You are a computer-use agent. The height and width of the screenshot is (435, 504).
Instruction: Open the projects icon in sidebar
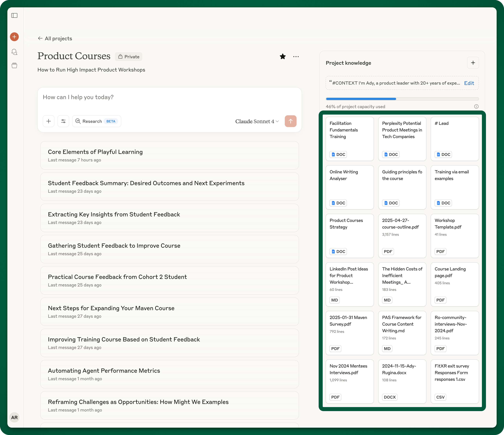(x=14, y=65)
